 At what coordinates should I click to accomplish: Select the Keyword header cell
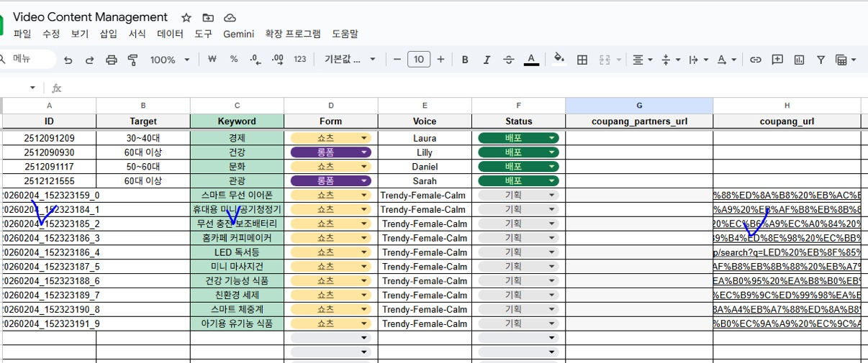pos(237,121)
